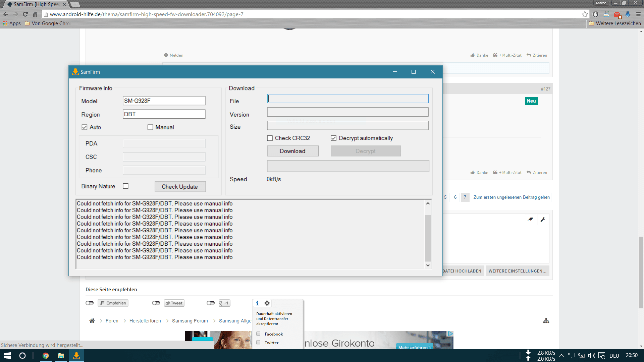644x362 pixels.
Task: Open a new Chrome tab
Action: (x=75, y=4)
